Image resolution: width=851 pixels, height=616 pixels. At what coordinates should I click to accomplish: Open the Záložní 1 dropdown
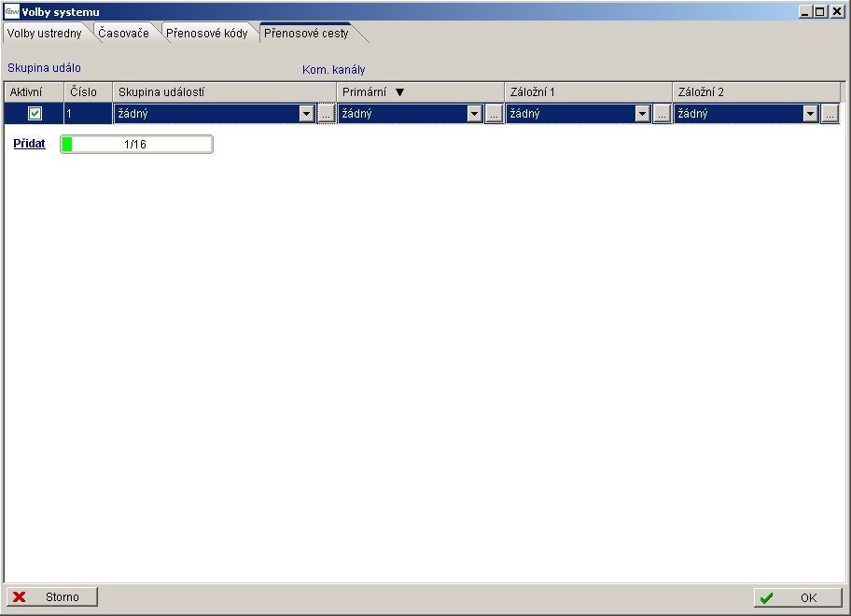[x=642, y=114]
